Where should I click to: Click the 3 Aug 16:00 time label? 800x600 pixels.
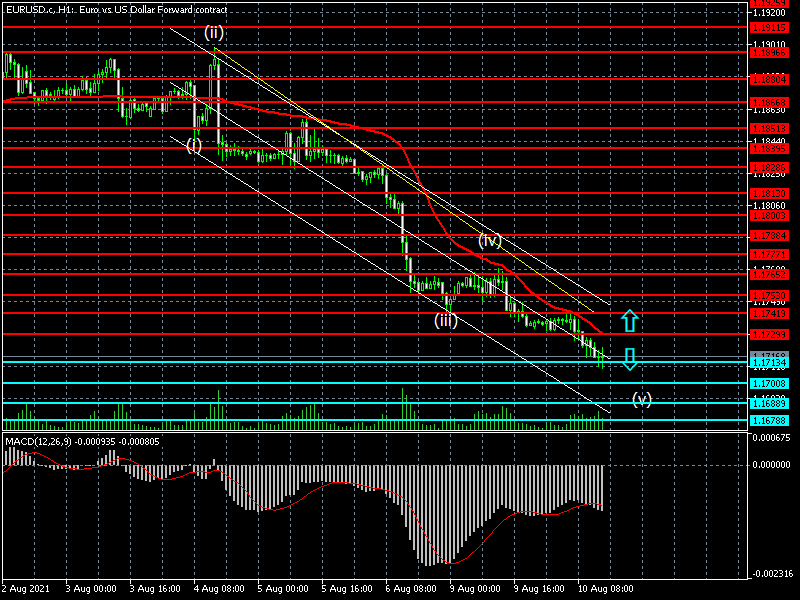coord(155,588)
